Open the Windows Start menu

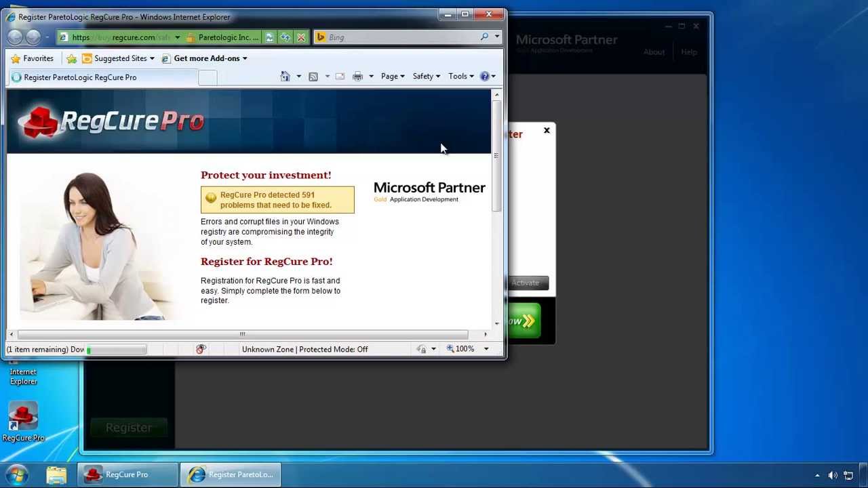point(17,474)
